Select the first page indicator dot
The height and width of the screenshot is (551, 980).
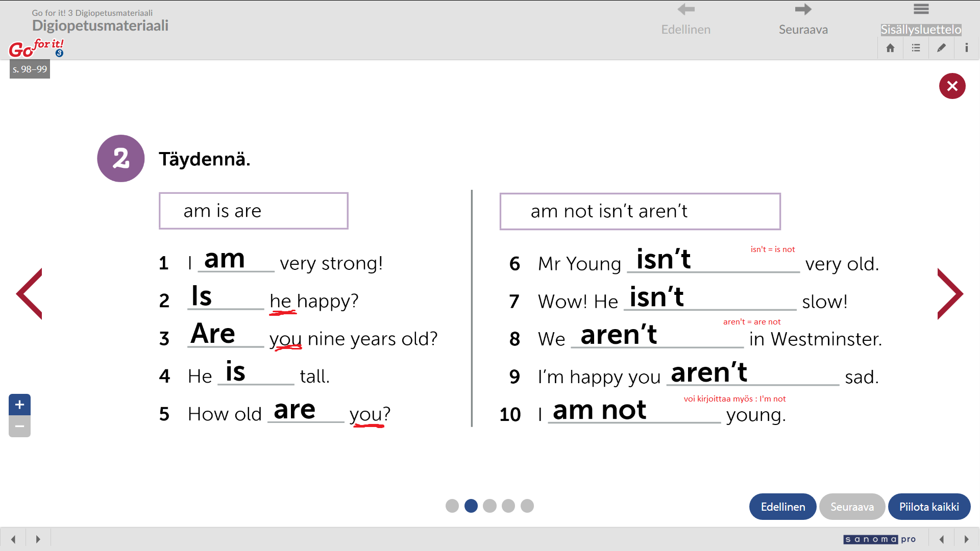452,506
